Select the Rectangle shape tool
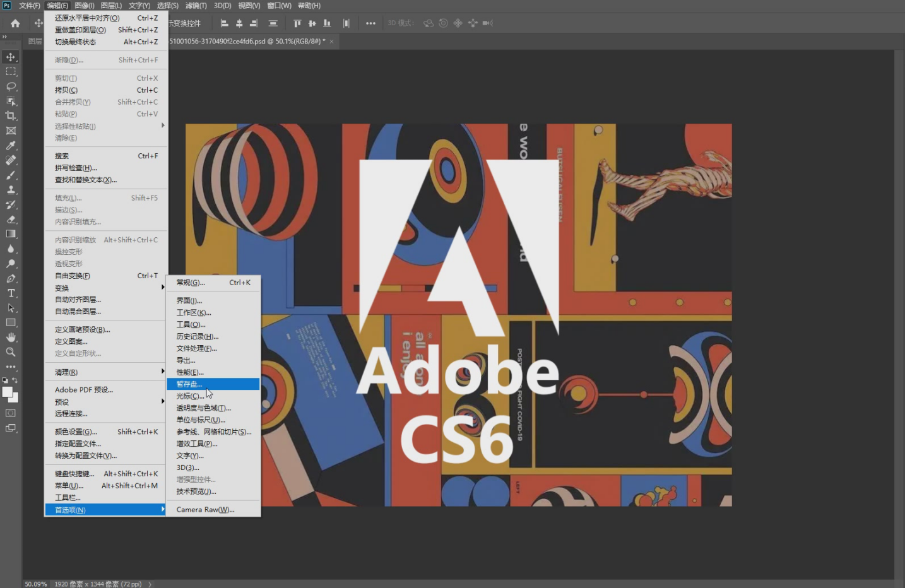The width and height of the screenshot is (905, 588). coord(11,322)
